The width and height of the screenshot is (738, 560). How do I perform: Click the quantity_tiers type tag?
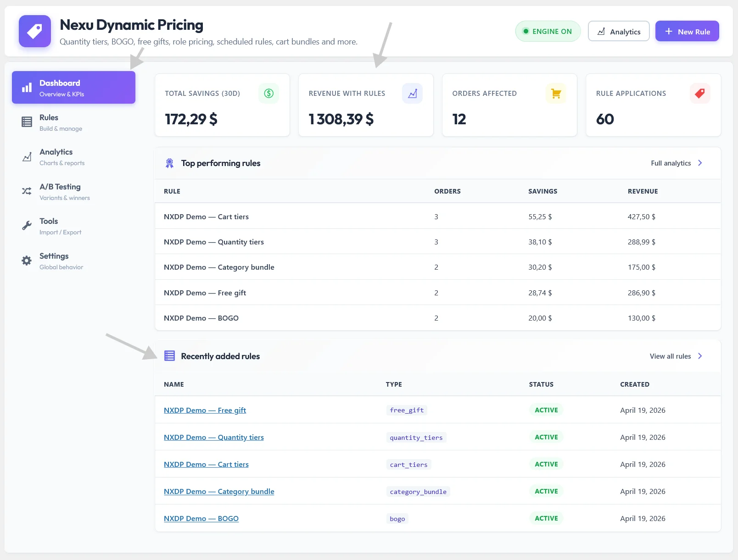click(416, 438)
